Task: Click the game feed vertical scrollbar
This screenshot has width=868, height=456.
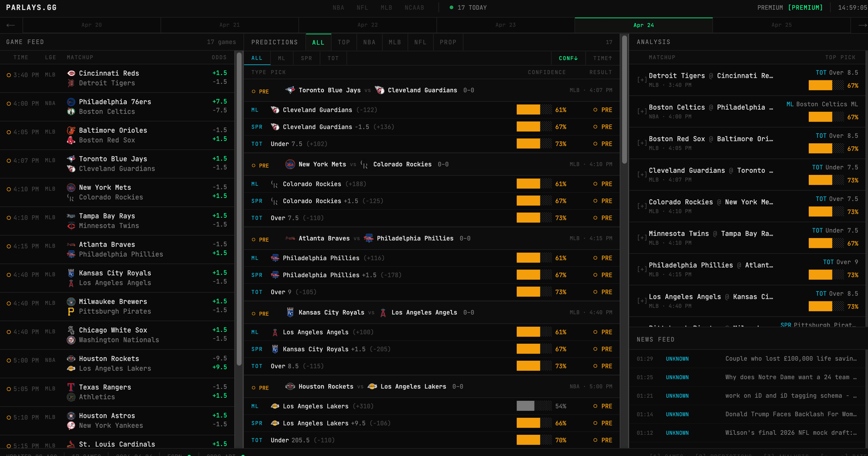Action: pyautogui.click(x=239, y=209)
